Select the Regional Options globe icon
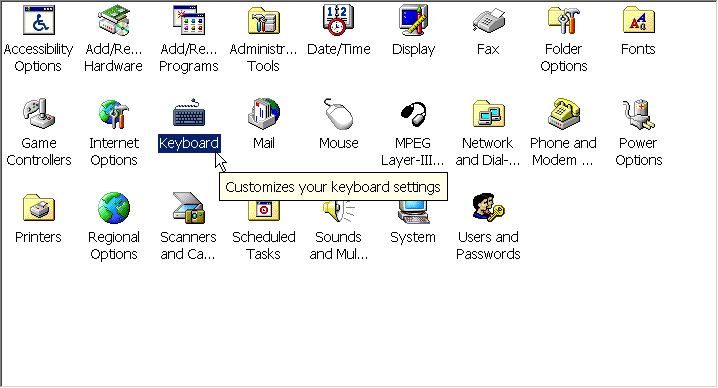 click(x=113, y=208)
